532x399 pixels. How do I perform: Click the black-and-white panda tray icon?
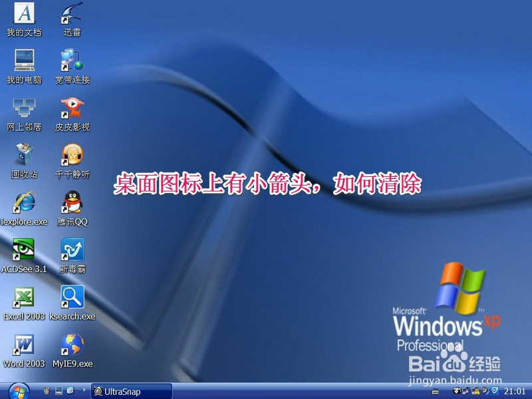tap(457, 390)
